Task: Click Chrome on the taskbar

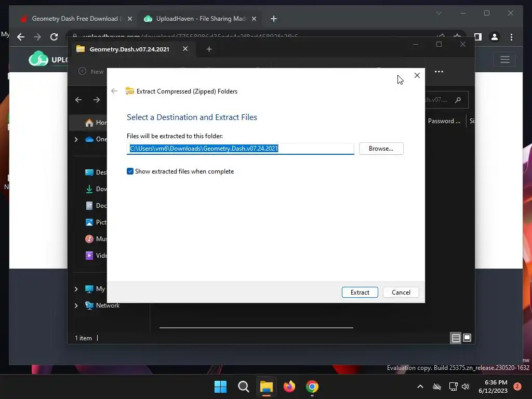Action: point(312,387)
